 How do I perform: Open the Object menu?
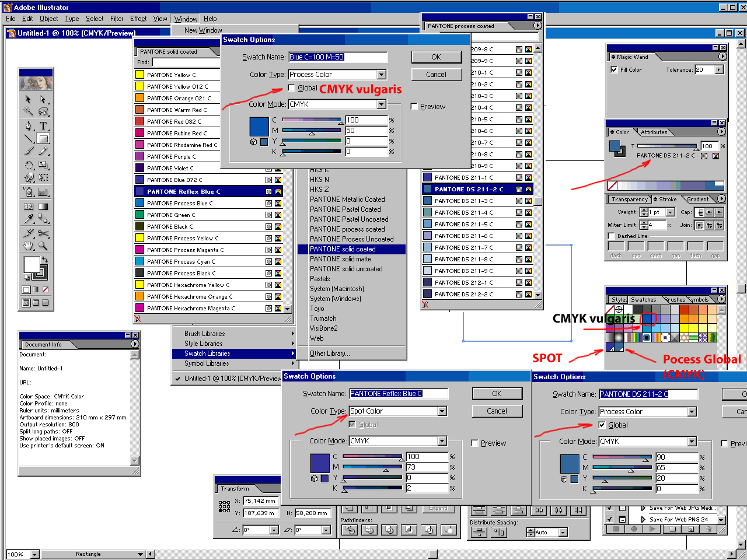click(x=49, y=19)
